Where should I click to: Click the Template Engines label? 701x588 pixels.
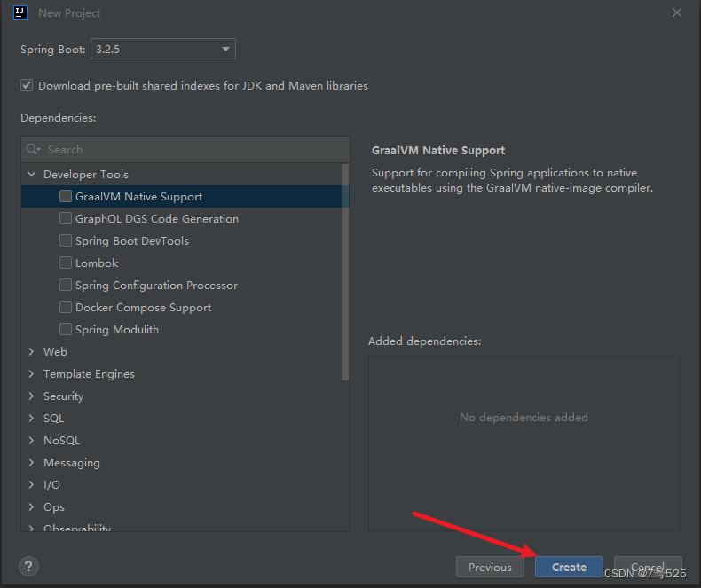(89, 374)
